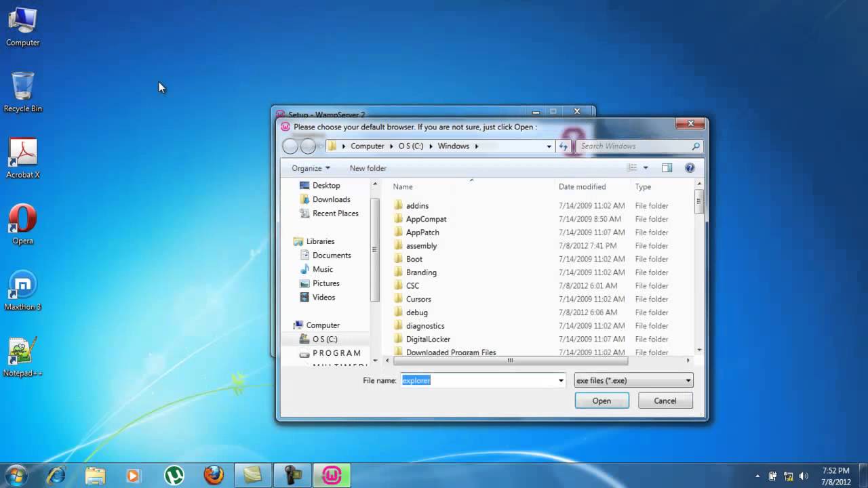The image size is (868, 488).
Task: Show hidden system tray icons
Action: point(757,476)
